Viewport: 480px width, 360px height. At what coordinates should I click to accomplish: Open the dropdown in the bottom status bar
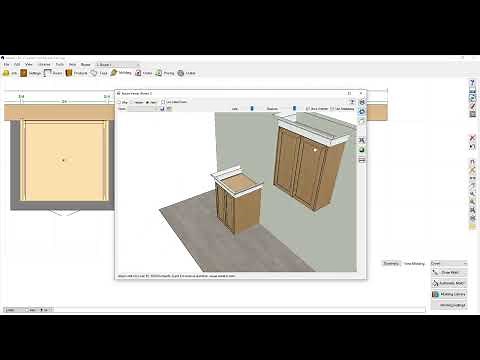coord(15,310)
